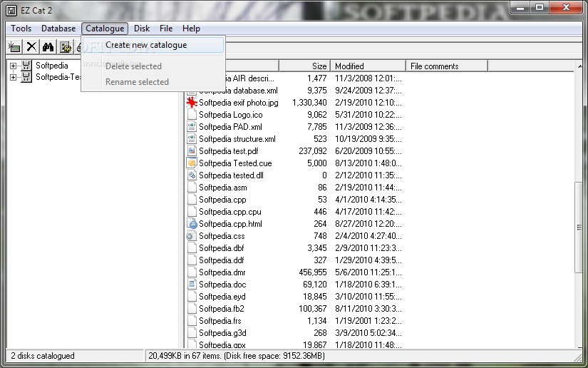The height and width of the screenshot is (368, 588).
Task: Click the delete X toolbar icon
Action: (31, 47)
